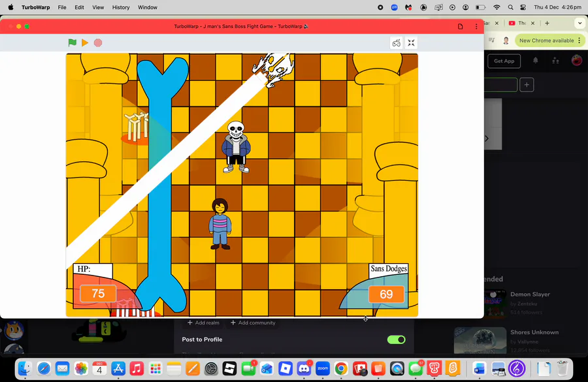588x382 pixels.
Task: Expand the Chrome tab search dropdown
Action: 580,24
